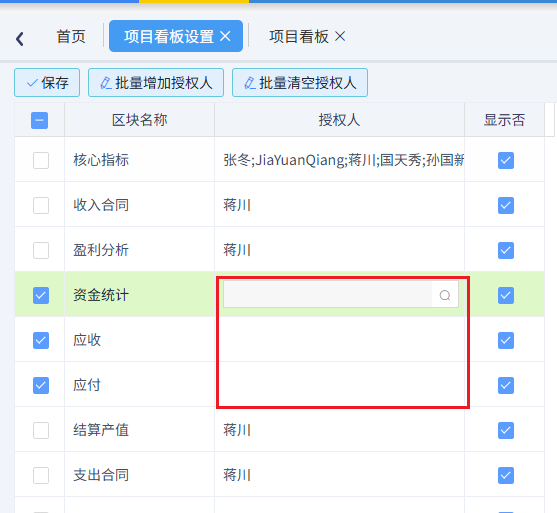This screenshot has height=513, width=557.
Task: Toggle 显示否 for the 资金统计 row
Action: coord(506,296)
